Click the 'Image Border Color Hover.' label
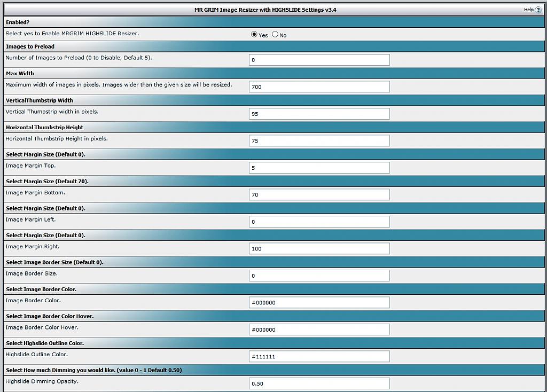 tap(42, 327)
